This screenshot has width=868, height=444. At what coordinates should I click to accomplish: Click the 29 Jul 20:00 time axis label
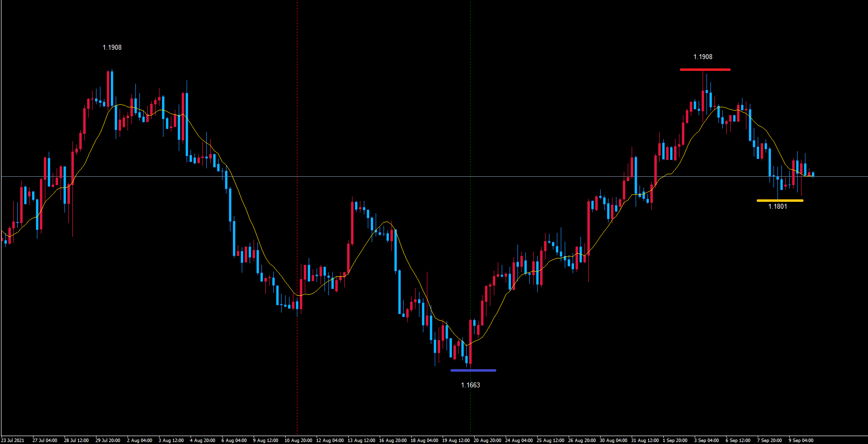click(x=108, y=440)
